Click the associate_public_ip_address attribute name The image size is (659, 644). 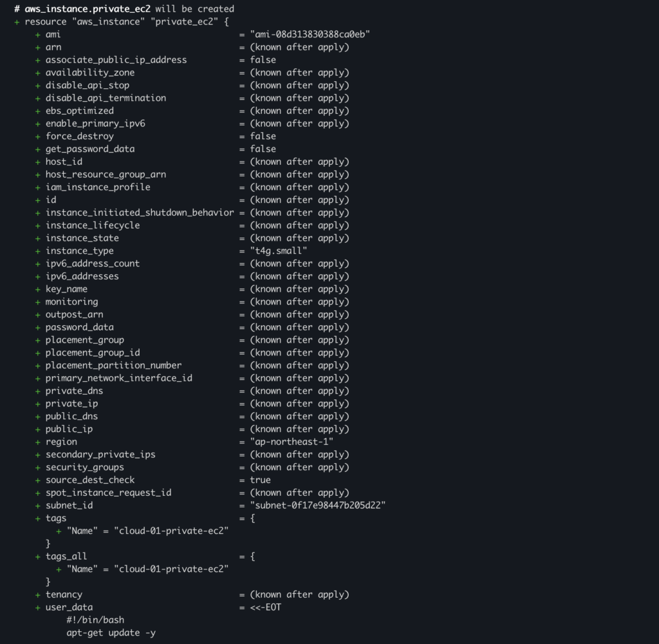pos(116,60)
